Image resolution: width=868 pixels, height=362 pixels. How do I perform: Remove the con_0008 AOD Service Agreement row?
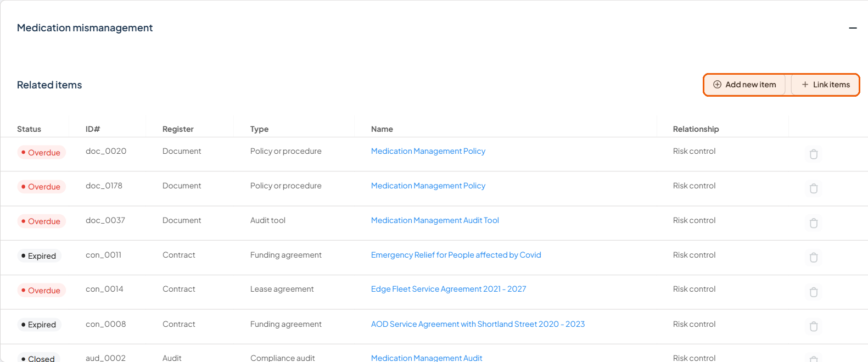[814, 326]
